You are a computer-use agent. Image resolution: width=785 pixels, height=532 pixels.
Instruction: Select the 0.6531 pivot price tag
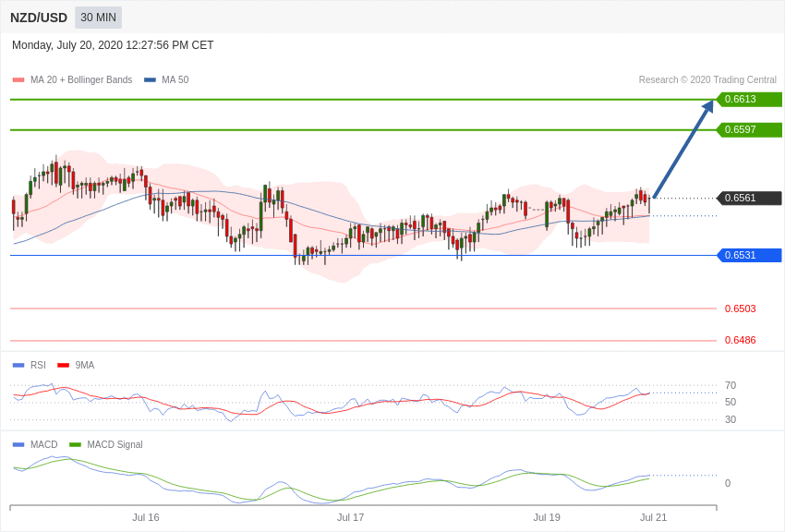tap(749, 255)
